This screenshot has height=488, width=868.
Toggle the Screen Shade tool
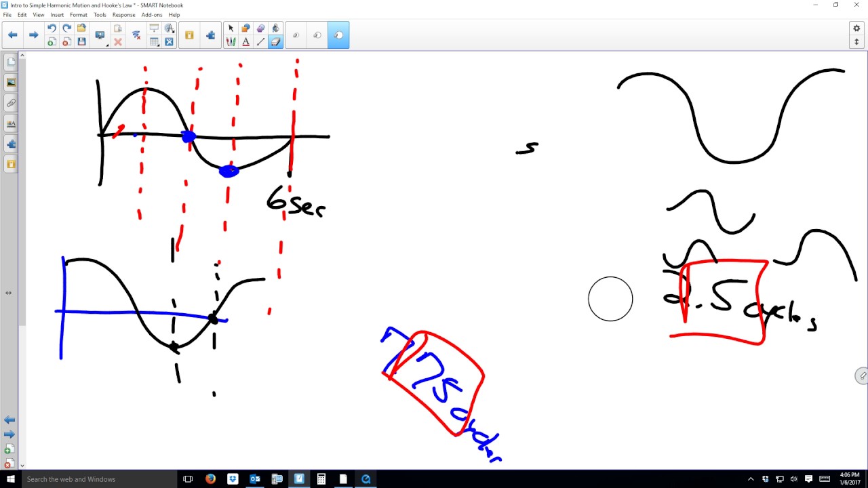(154, 28)
